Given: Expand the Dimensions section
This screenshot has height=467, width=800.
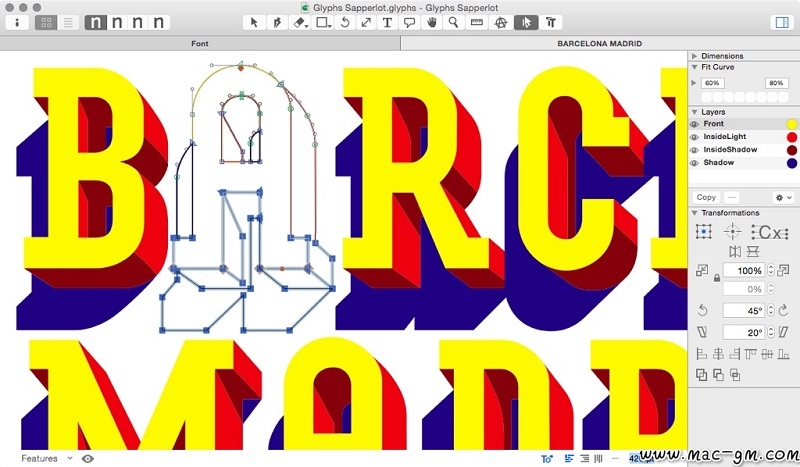Looking at the screenshot, I should [x=695, y=56].
